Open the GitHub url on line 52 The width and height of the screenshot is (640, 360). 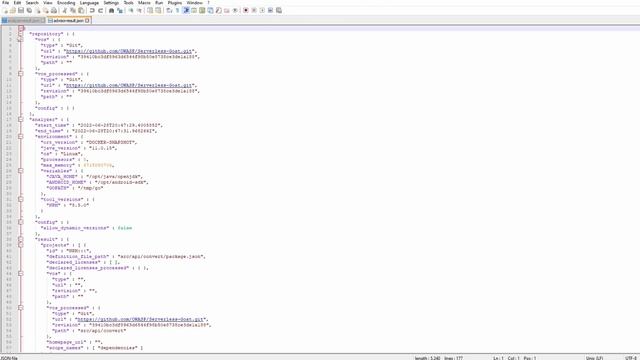(140, 320)
